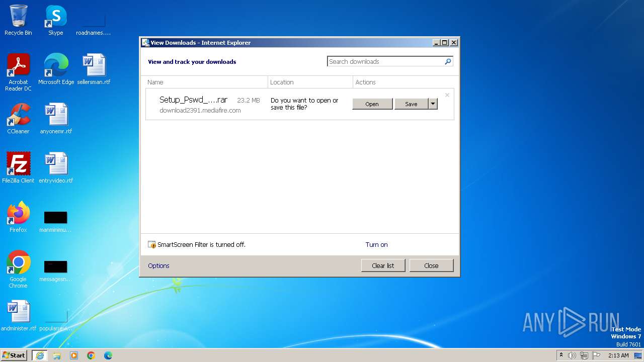Launch Skype from the desktop
Viewport: 644px width, 362px height.
(x=55, y=20)
